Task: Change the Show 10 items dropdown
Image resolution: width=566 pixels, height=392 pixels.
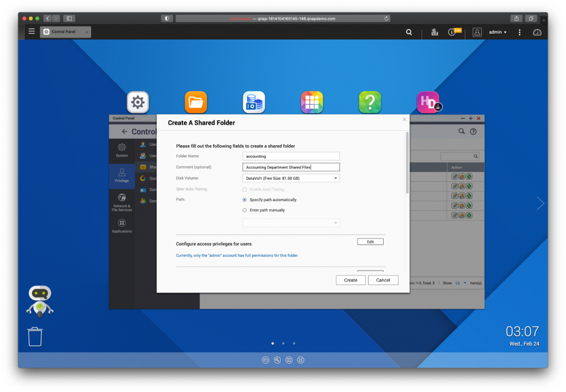Action: coord(460,283)
